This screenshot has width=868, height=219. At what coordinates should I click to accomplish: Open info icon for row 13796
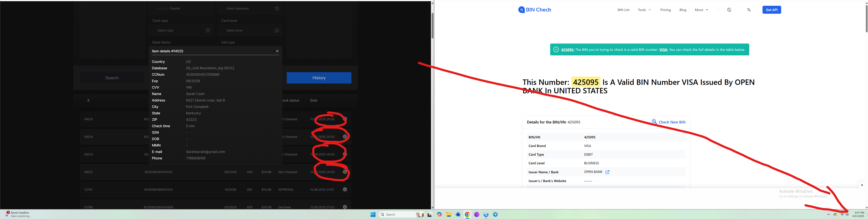tap(345, 207)
